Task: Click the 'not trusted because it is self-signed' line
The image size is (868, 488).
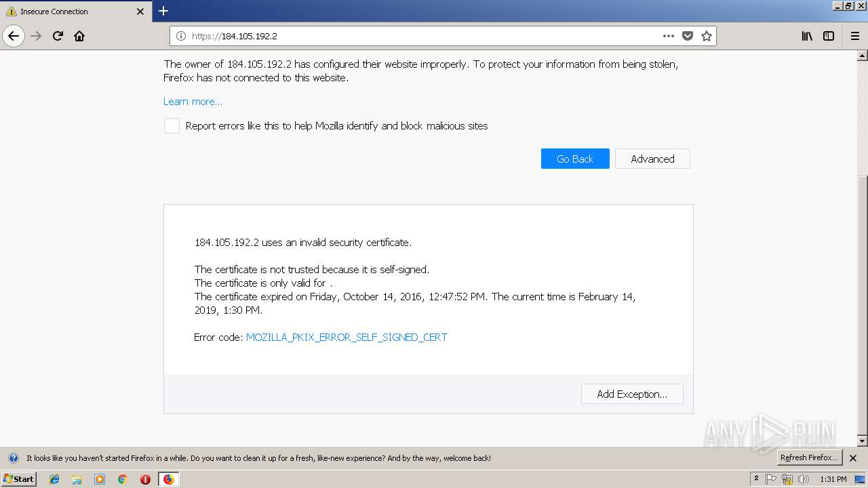Action: coord(312,269)
